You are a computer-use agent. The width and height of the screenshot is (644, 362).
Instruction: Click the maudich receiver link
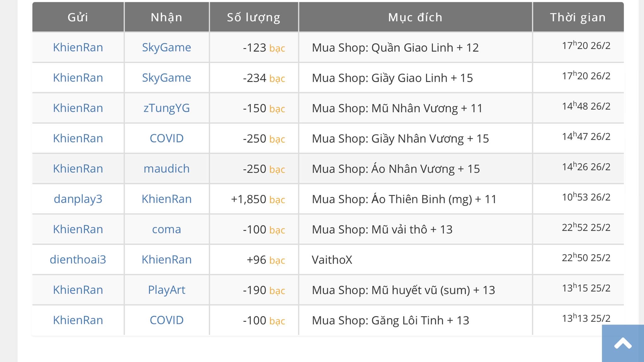tap(166, 169)
